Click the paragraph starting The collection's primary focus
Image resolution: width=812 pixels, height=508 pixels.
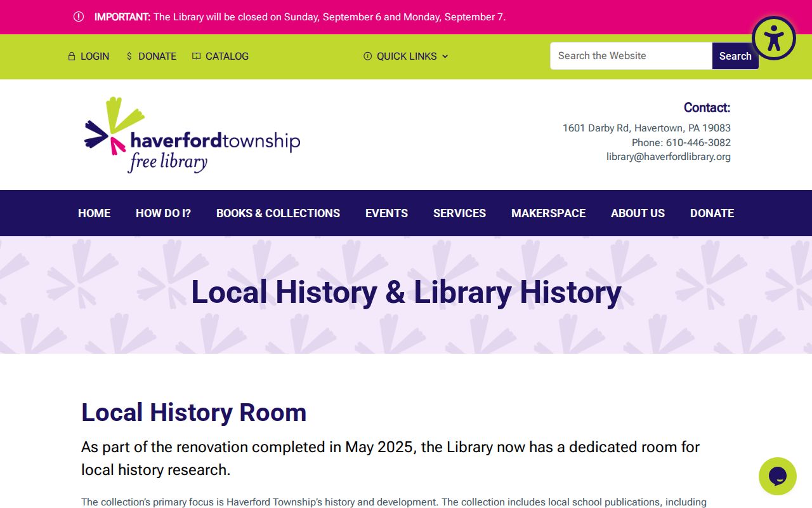coord(394,502)
